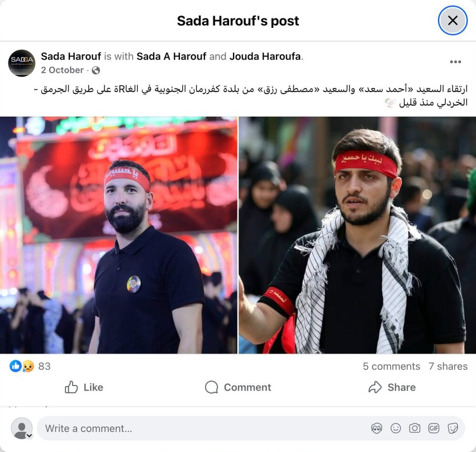View the 7 shares list
476x452 pixels.
(x=448, y=366)
